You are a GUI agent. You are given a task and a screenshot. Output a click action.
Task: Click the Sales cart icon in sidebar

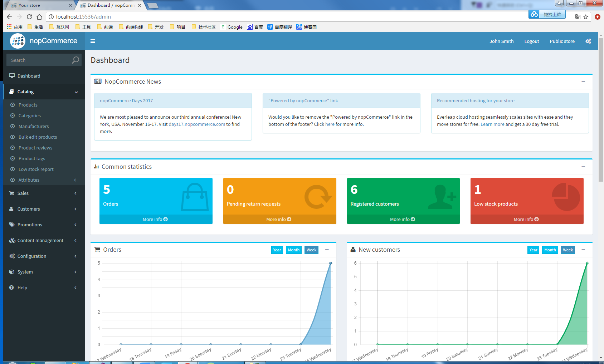[12, 193]
